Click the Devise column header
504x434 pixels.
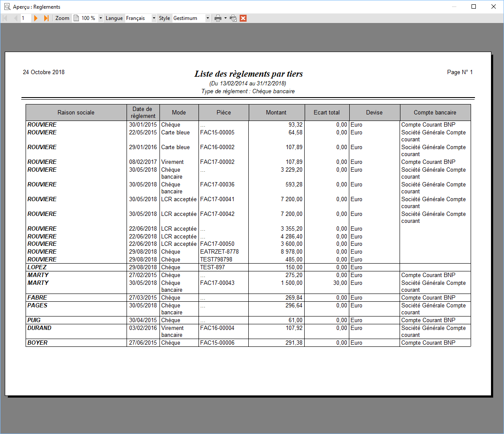(374, 113)
